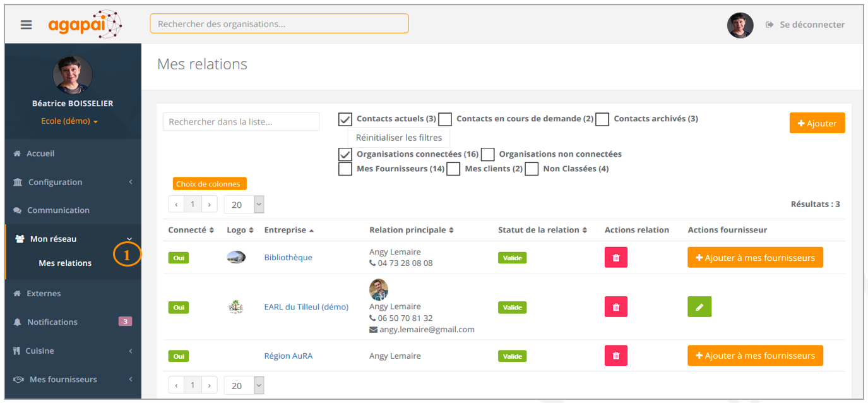Select page 1 in top pagination

pyautogui.click(x=193, y=204)
